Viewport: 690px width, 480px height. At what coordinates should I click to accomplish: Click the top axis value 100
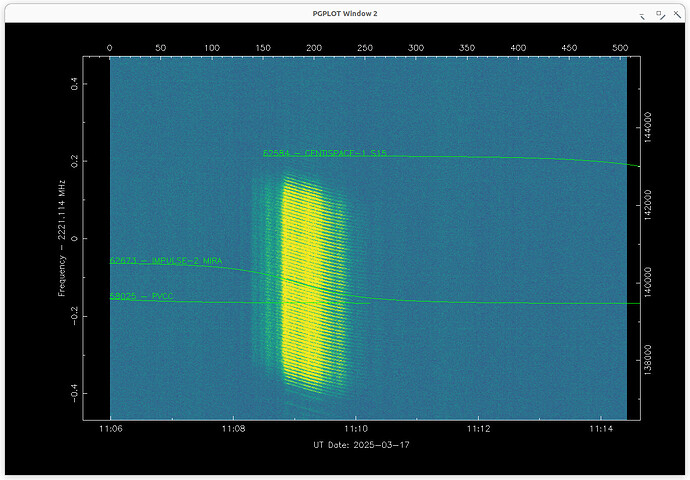tap(212, 48)
